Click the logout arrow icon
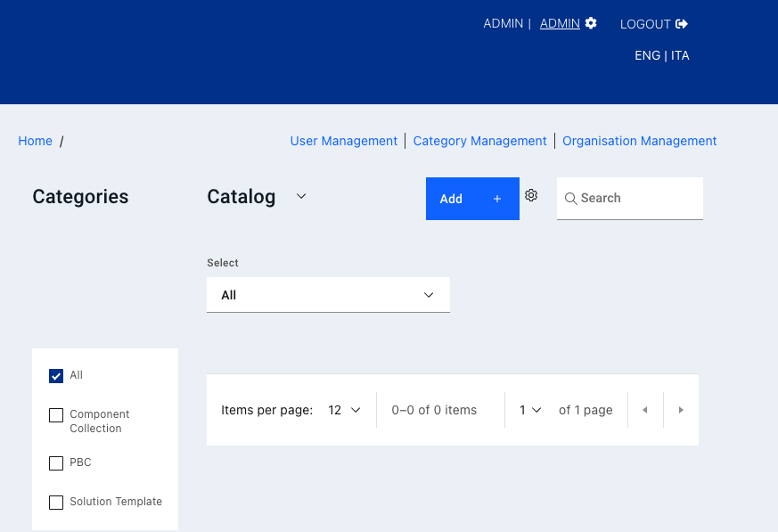 click(x=682, y=23)
